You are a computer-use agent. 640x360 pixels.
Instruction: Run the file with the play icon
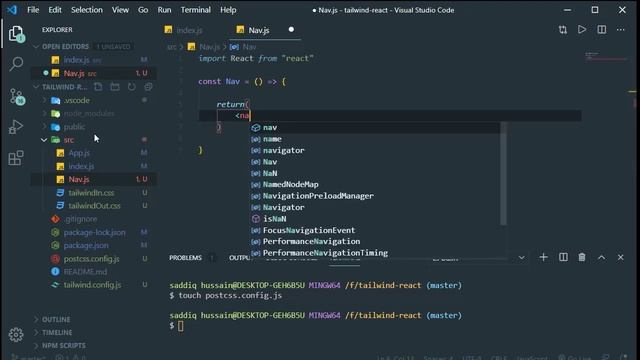[x=582, y=29]
